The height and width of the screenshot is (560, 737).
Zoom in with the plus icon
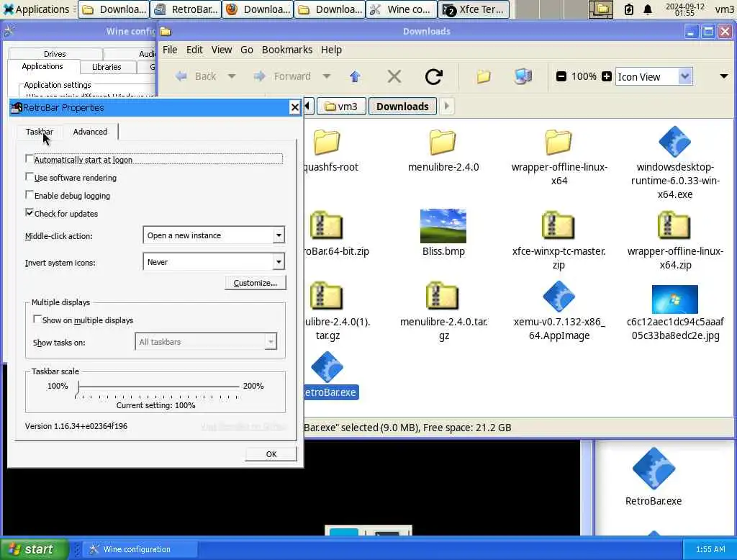[x=606, y=76]
